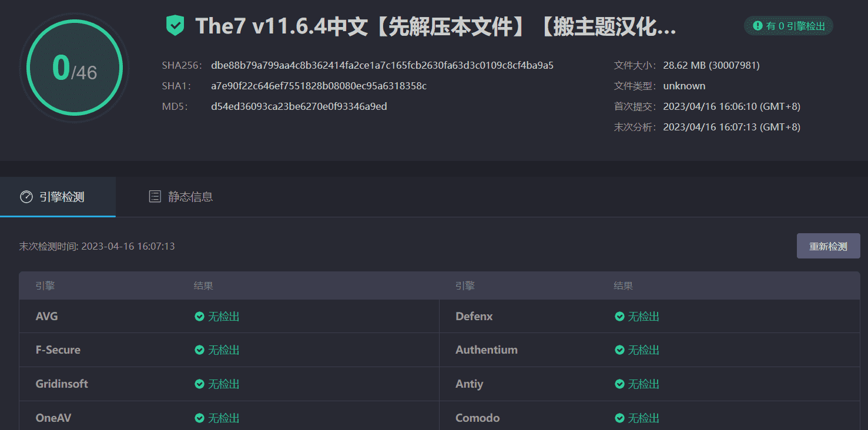This screenshot has height=430, width=868.
Task: Click the file type value unknown
Action: (x=684, y=86)
